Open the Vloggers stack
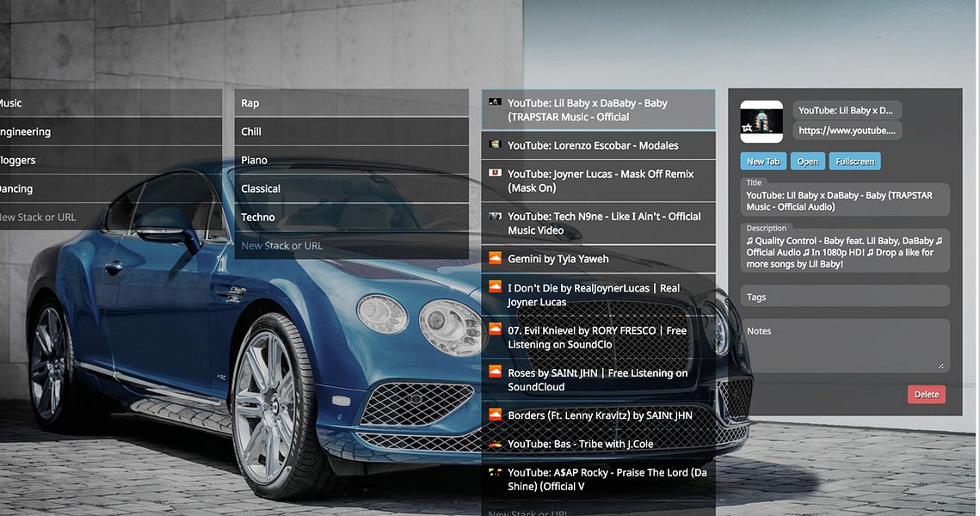The width and height of the screenshot is (980, 516). click(x=111, y=160)
